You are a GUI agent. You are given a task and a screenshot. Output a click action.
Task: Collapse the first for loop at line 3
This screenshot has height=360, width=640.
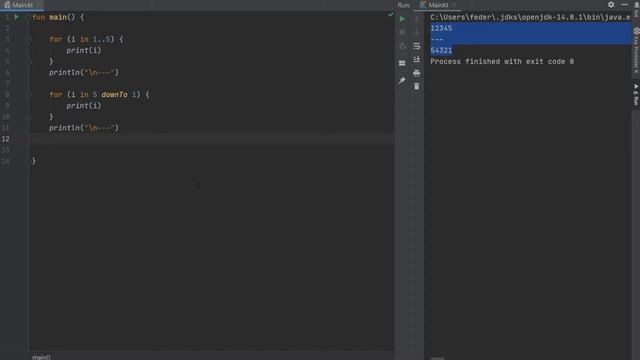click(28, 39)
